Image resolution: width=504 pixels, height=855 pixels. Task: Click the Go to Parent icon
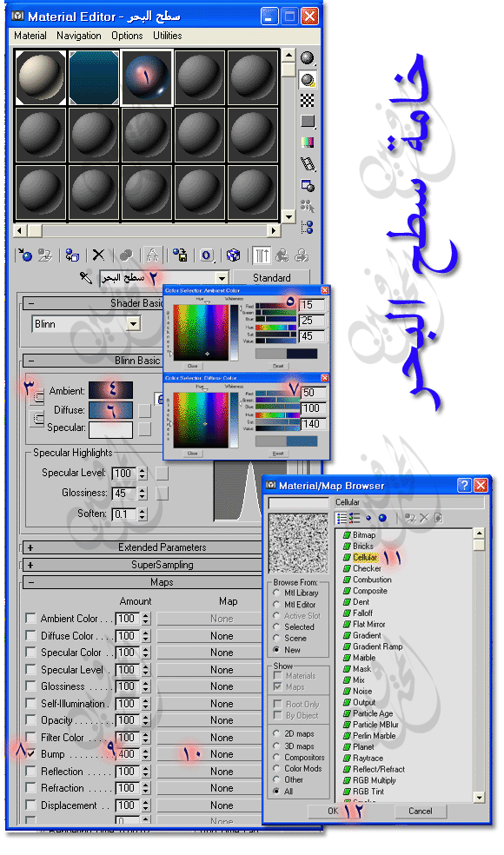[282, 255]
